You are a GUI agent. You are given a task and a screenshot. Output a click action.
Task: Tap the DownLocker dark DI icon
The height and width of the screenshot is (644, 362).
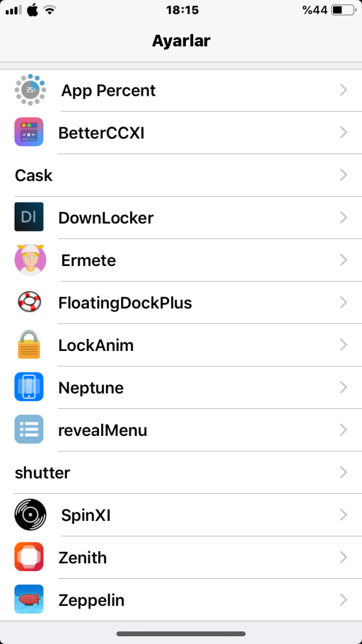click(29, 218)
